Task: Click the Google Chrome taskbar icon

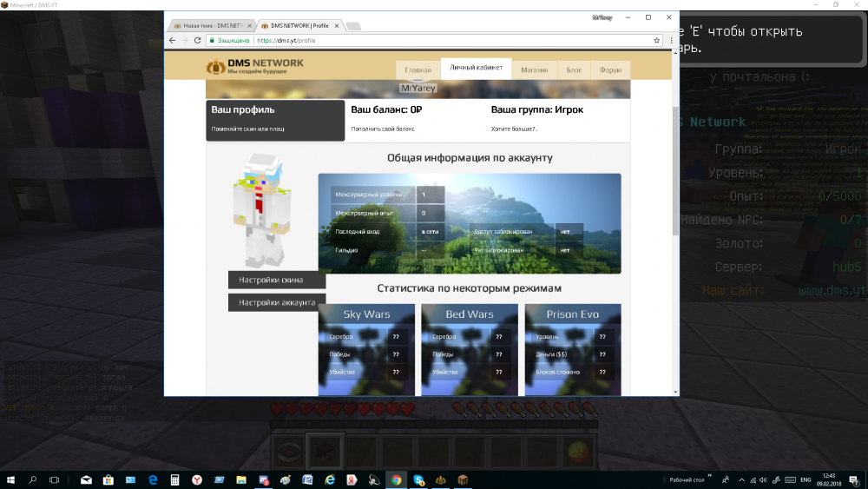Action: tap(397, 479)
